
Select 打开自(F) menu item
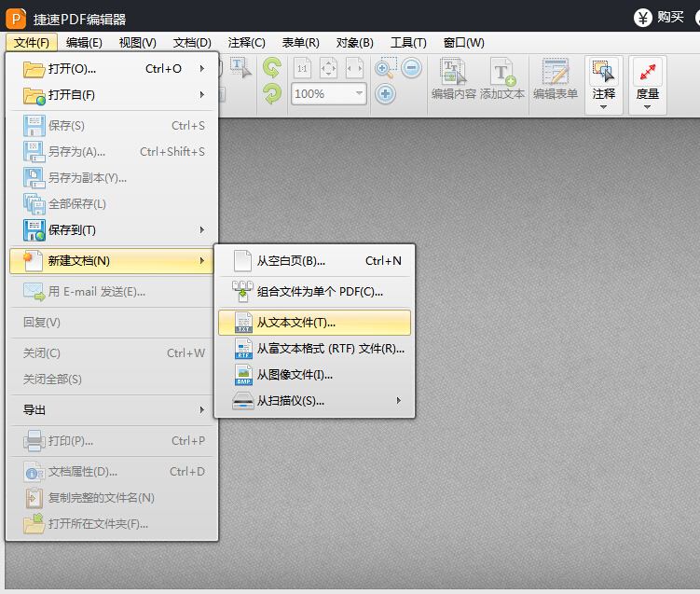tap(112, 95)
